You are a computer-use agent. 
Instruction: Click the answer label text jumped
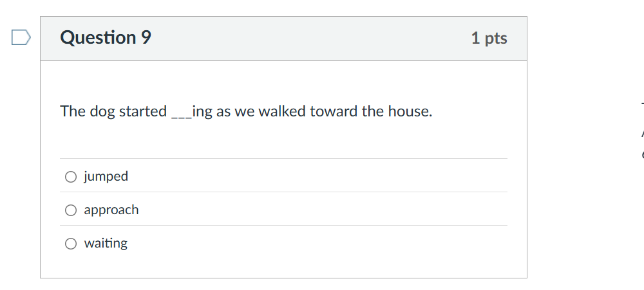[106, 176]
